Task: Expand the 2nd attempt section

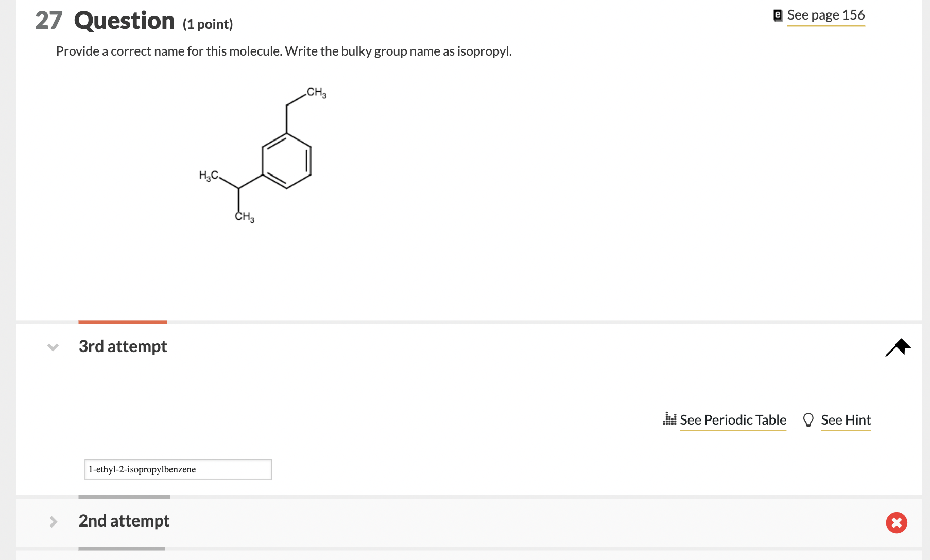Action: 53,521
